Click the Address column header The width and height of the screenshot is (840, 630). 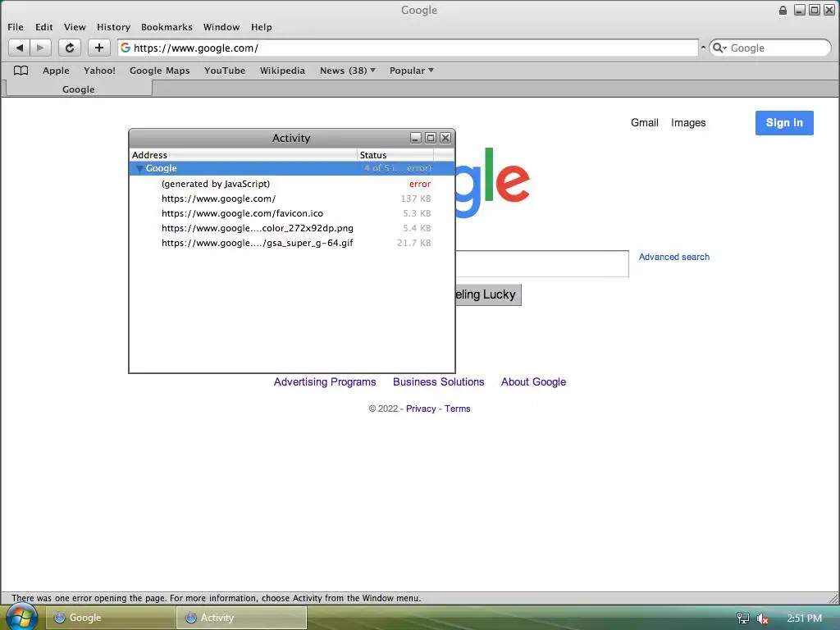click(x=244, y=155)
